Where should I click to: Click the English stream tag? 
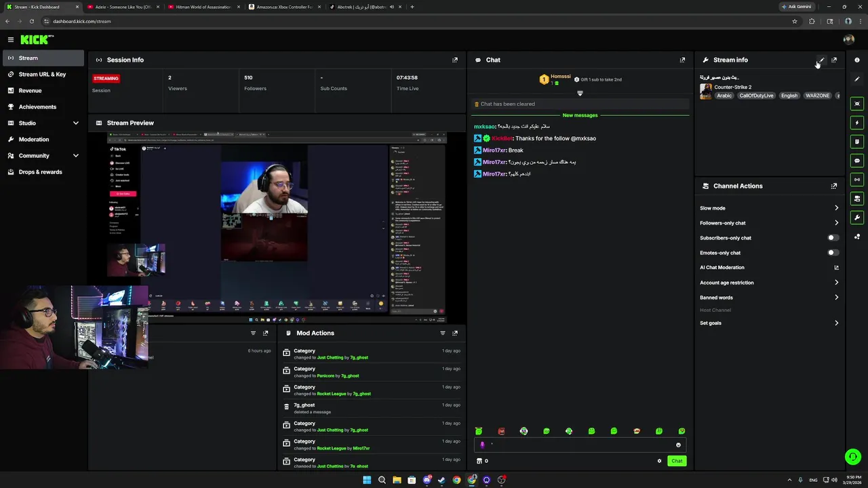789,96
